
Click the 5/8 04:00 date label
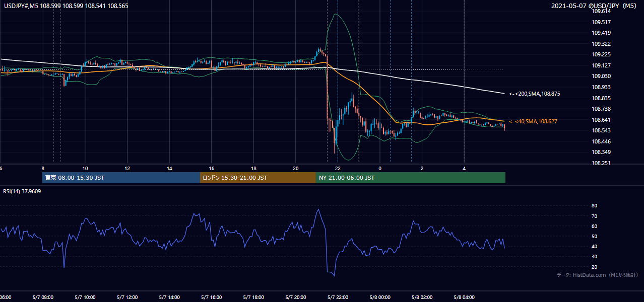pyautogui.click(x=464, y=297)
